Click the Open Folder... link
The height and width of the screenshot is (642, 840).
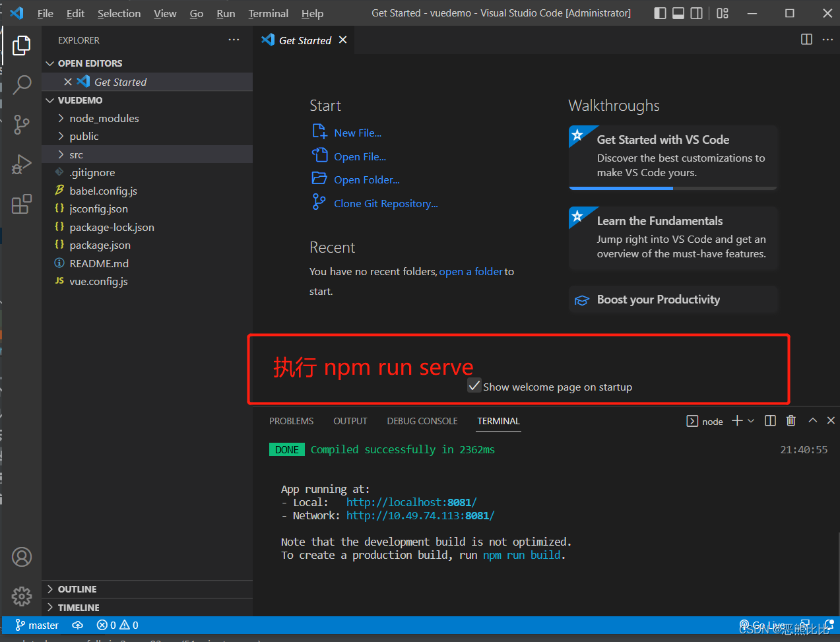click(367, 180)
